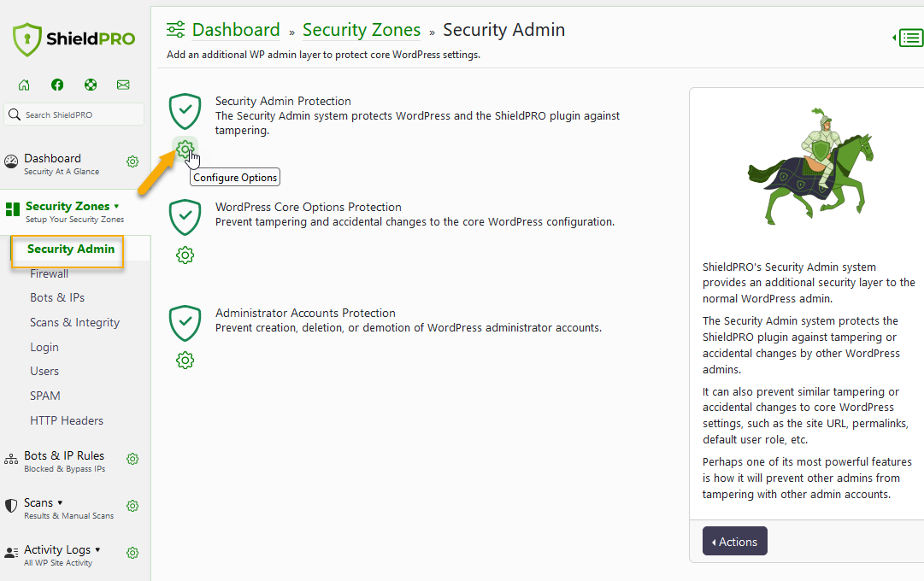Click the Security Admin Protection title
Screen dimensions: 924x581
[x=283, y=102]
